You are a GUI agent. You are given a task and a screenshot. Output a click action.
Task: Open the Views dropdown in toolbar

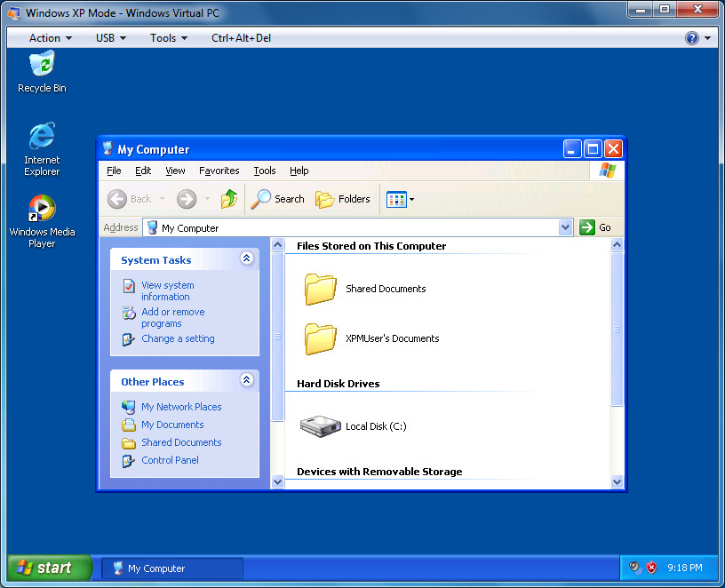[x=401, y=199]
